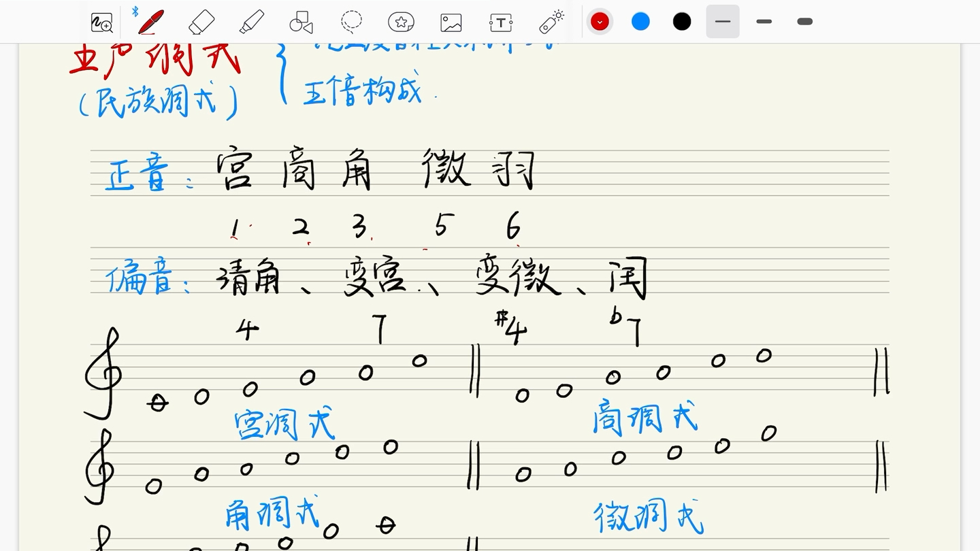
Task: Select the Eraser tool
Action: click(201, 22)
